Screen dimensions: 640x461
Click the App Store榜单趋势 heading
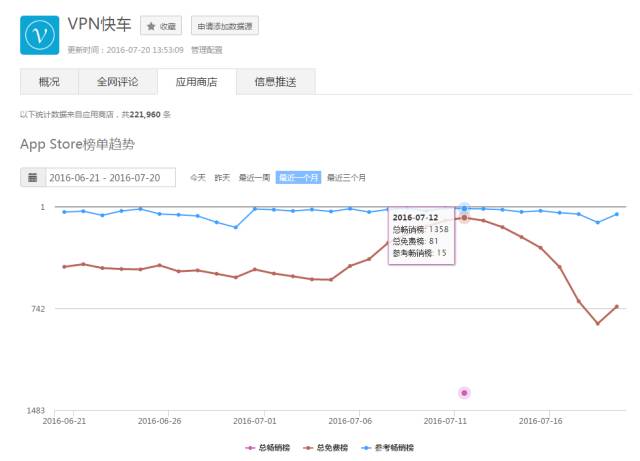point(78,144)
